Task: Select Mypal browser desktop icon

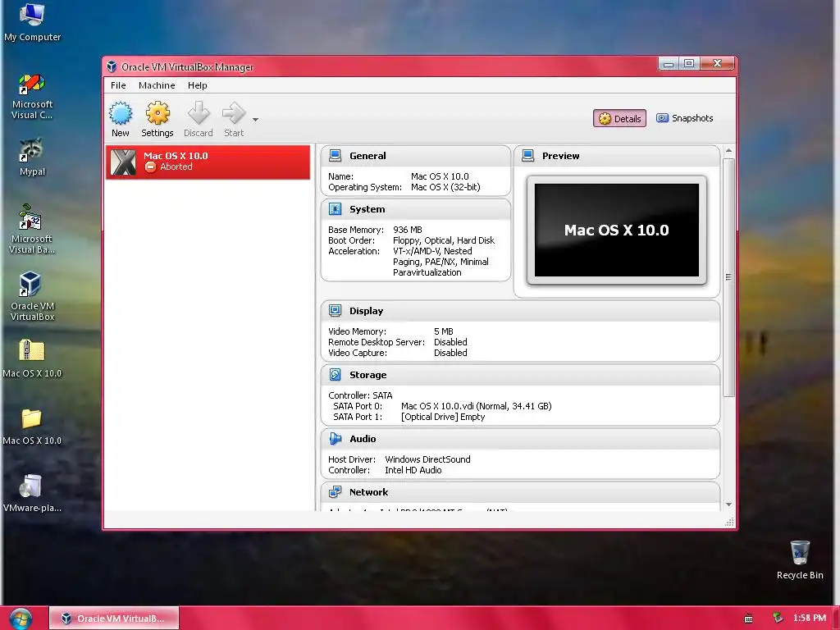Action: pos(32,157)
